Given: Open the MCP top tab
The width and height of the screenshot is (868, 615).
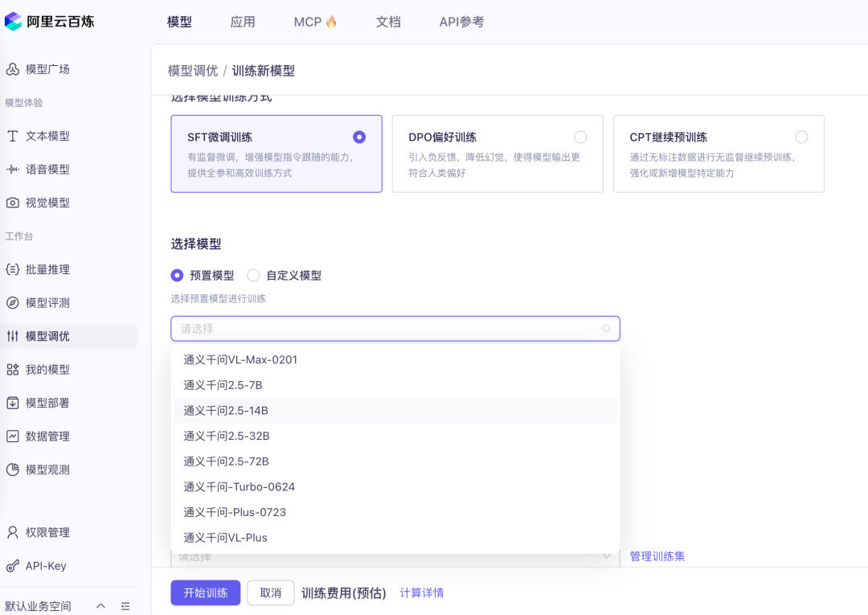Looking at the screenshot, I should tap(308, 22).
